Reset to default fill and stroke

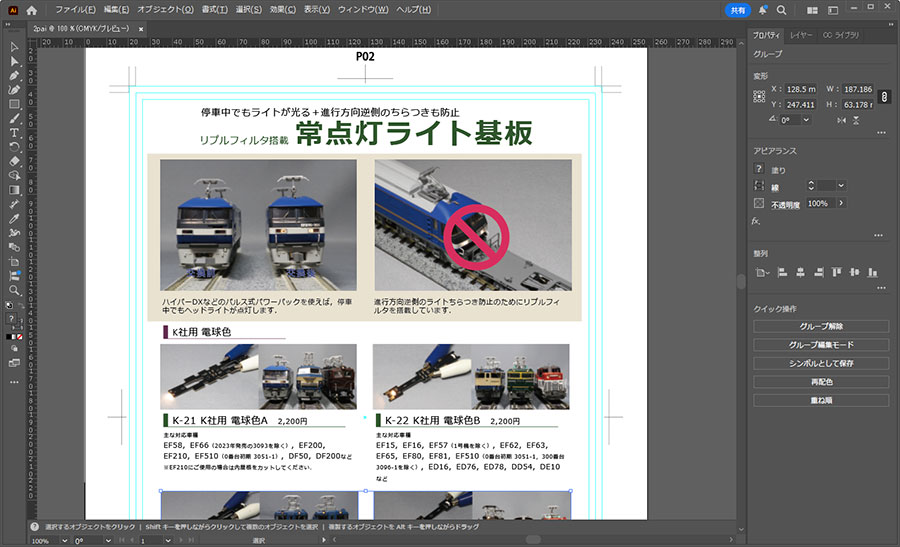pyautogui.click(x=9, y=305)
